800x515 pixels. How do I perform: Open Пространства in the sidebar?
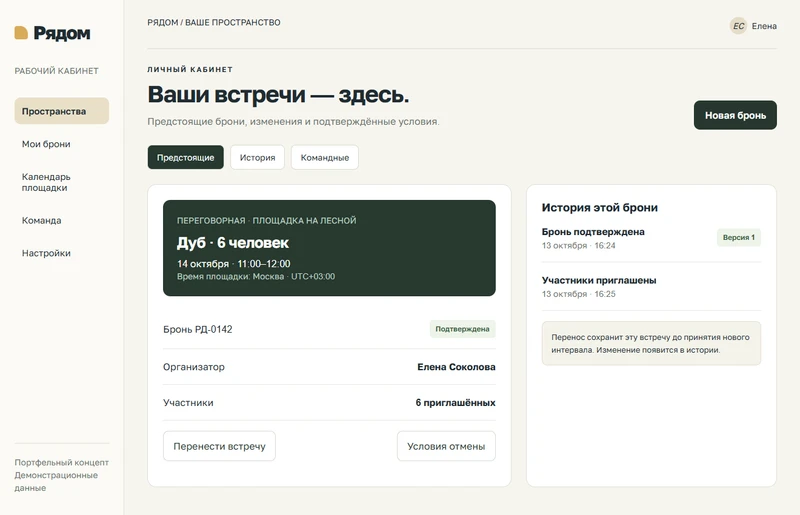[62, 111]
